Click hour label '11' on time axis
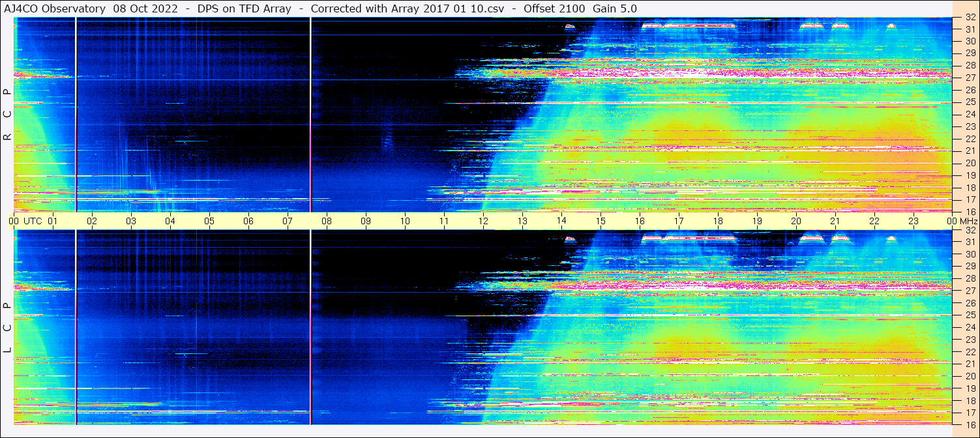Image resolution: width=980 pixels, height=438 pixels. click(x=444, y=221)
